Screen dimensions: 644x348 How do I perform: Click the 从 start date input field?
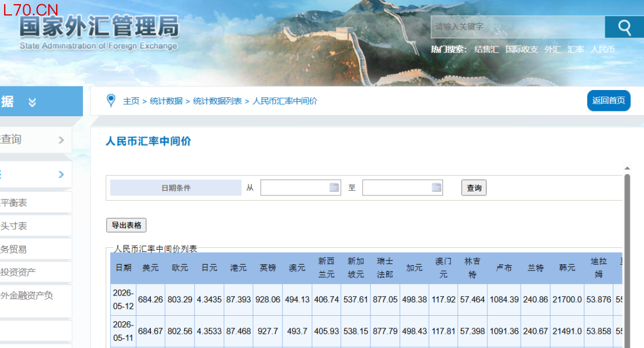[301, 188]
